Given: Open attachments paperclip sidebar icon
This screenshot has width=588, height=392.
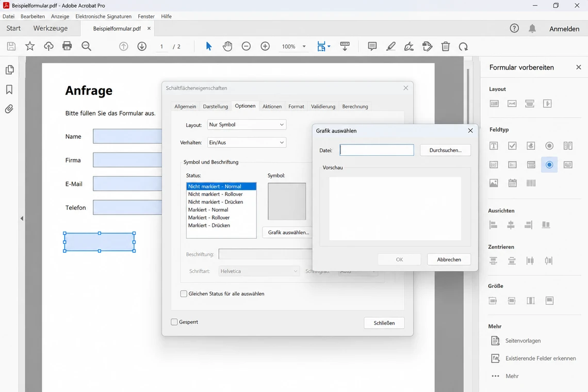Looking at the screenshot, I should pyautogui.click(x=9, y=109).
